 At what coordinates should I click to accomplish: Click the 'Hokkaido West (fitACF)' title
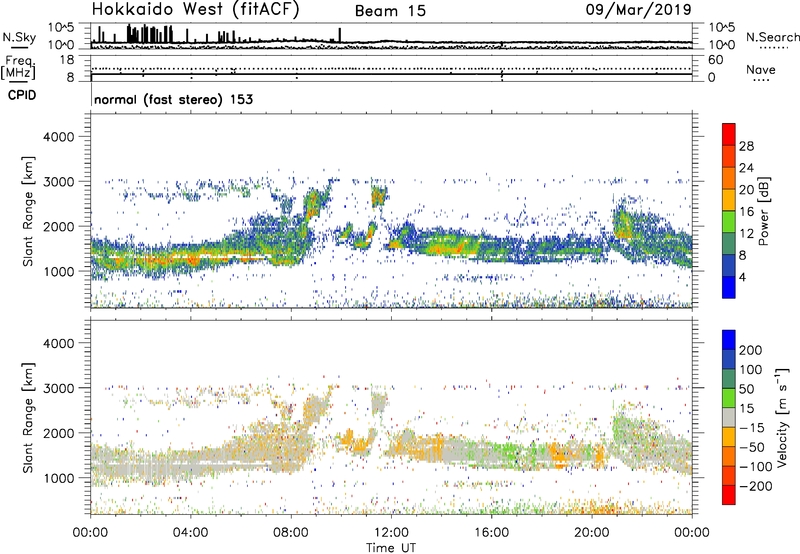point(195,9)
